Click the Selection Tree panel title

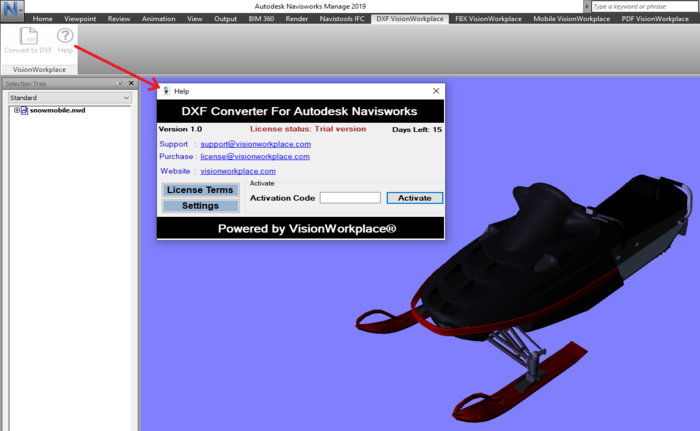point(25,84)
